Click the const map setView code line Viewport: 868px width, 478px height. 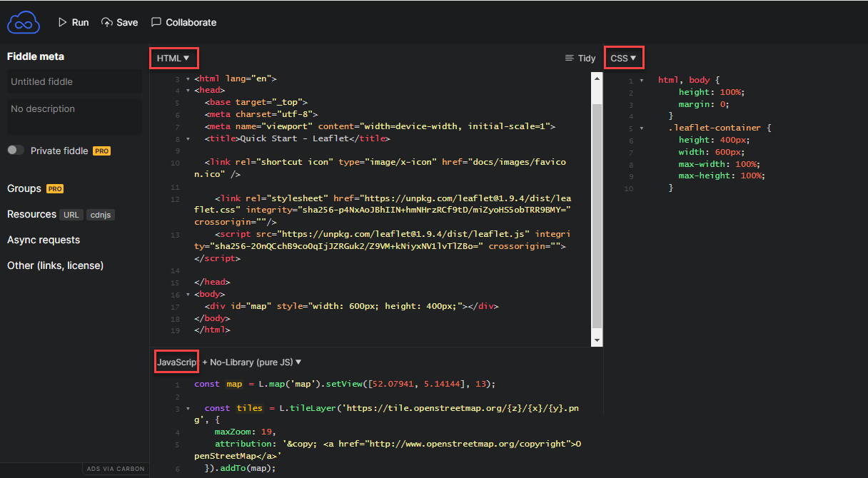[345, 384]
